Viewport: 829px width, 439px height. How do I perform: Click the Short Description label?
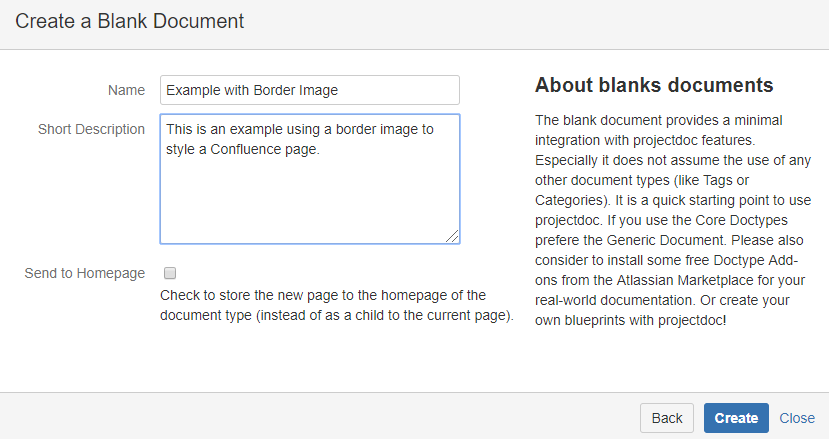(x=91, y=129)
